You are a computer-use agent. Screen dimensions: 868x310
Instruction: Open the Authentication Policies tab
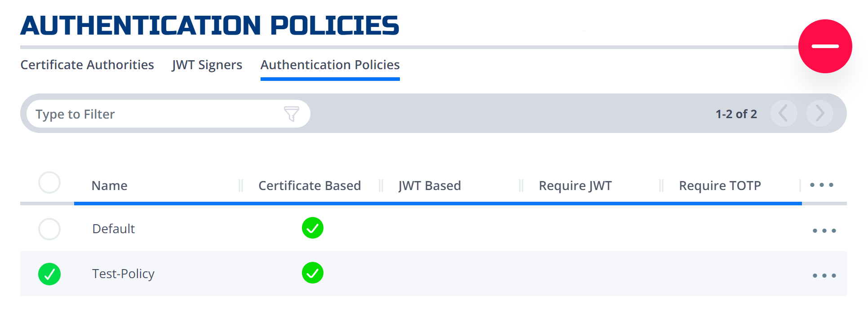[x=330, y=65]
